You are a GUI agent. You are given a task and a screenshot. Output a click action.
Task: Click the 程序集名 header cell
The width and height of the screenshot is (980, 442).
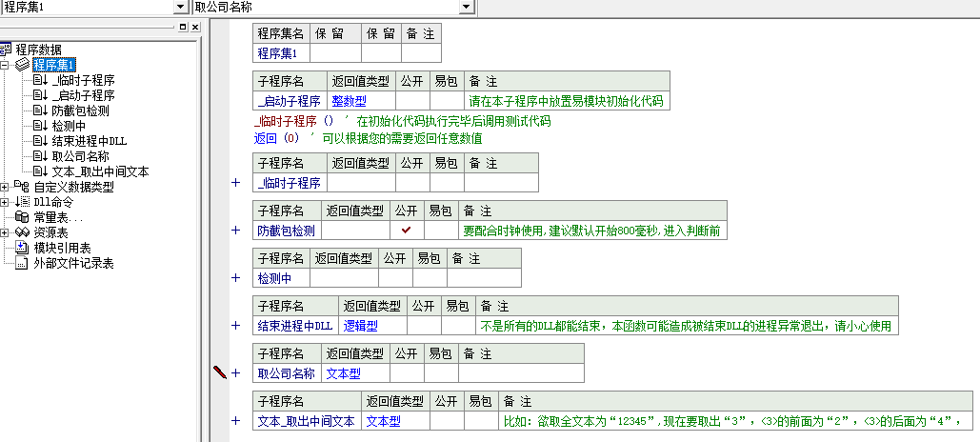[x=281, y=33]
